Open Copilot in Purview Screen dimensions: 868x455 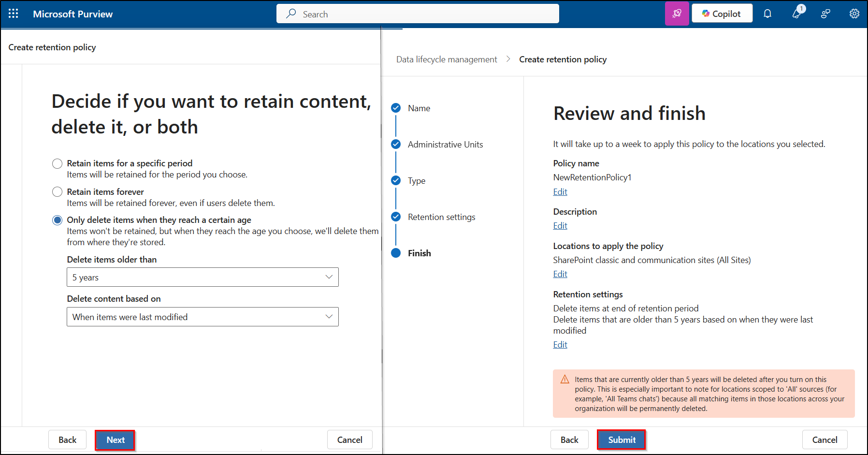click(x=722, y=13)
